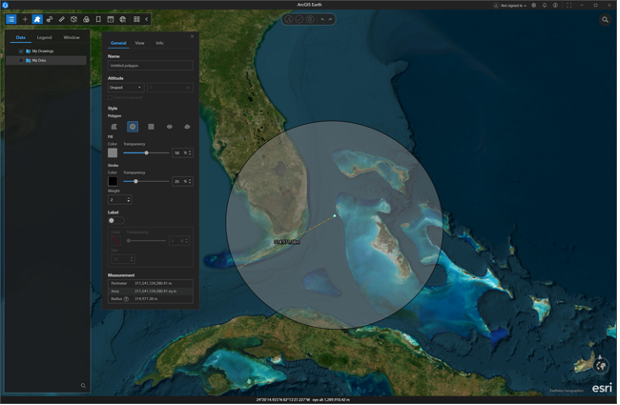Select freehand polygon style icon
Viewport: 620px width, 405px height.
(x=188, y=127)
